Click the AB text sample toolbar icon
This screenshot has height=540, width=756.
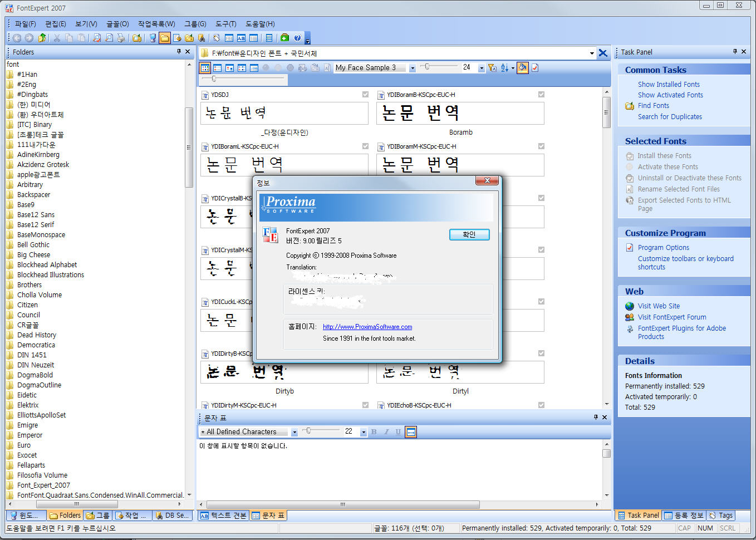[x=241, y=38]
